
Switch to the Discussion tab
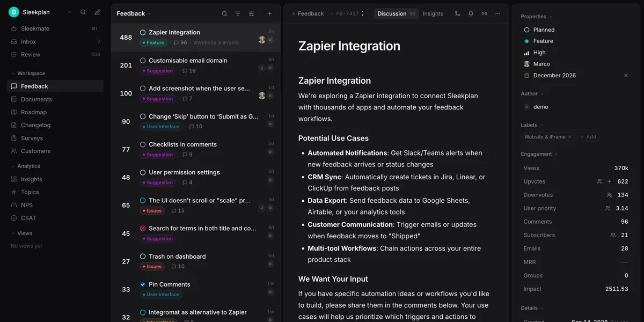(x=396, y=13)
